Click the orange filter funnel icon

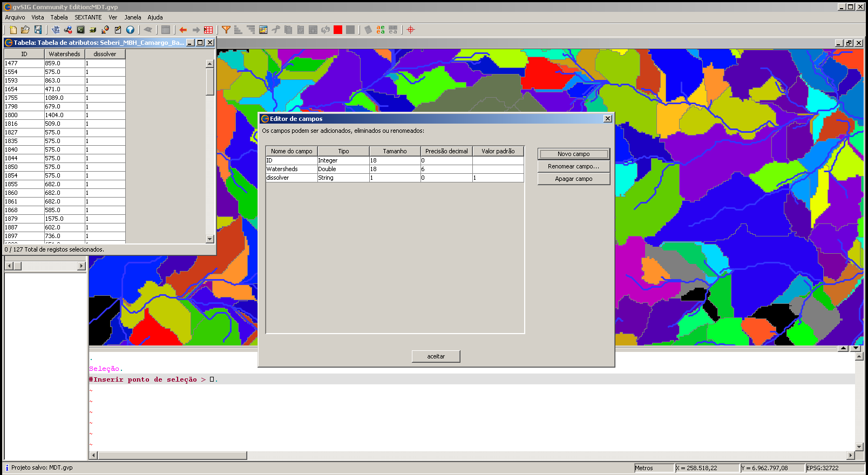click(x=226, y=30)
